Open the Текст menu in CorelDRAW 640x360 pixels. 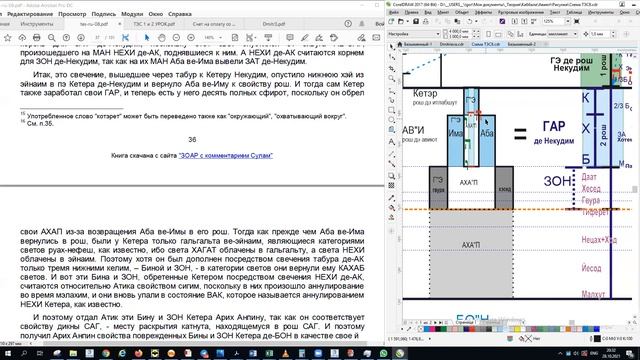coord(555,12)
